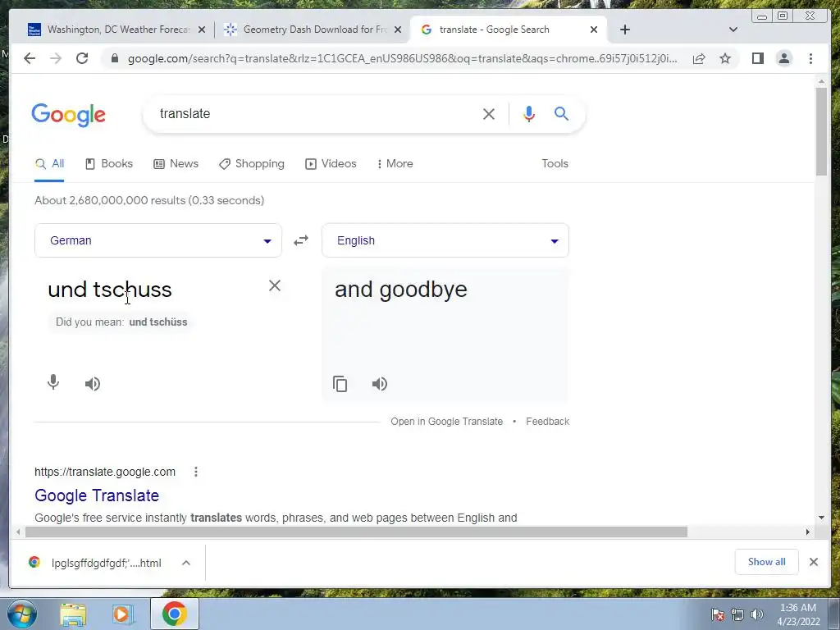Open the English target language dropdown
This screenshot has height=630, width=840.
click(445, 240)
